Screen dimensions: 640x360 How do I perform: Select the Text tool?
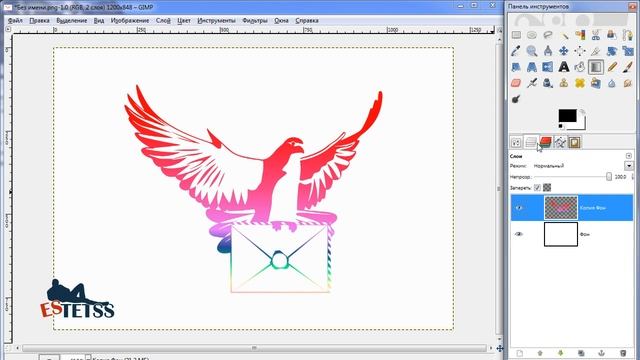pos(564,67)
